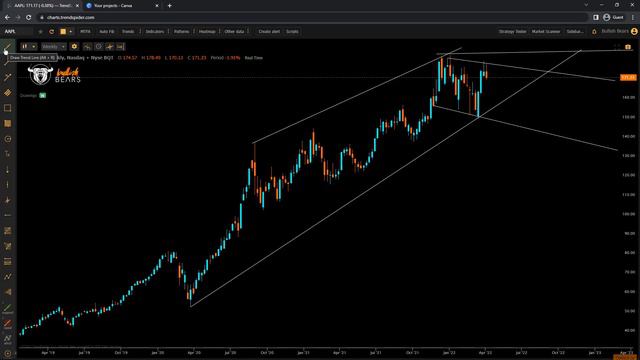Open the Other data menu
640x360 pixels.
coord(234,31)
